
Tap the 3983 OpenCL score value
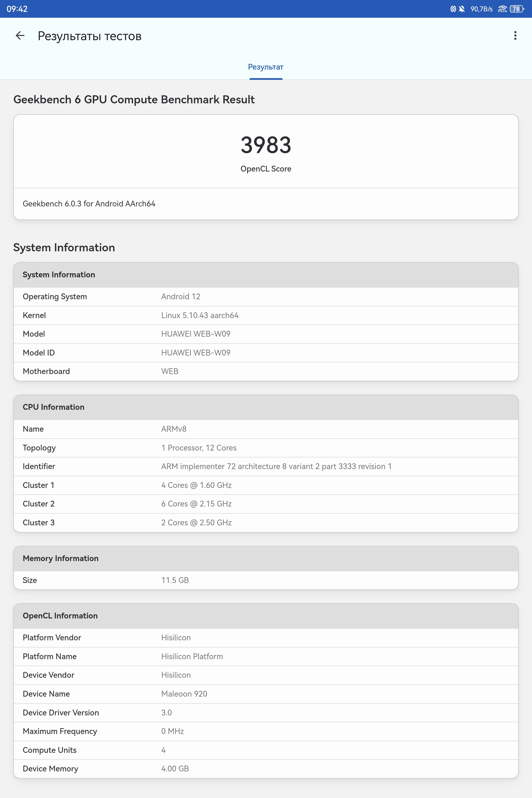click(x=266, y=145)
